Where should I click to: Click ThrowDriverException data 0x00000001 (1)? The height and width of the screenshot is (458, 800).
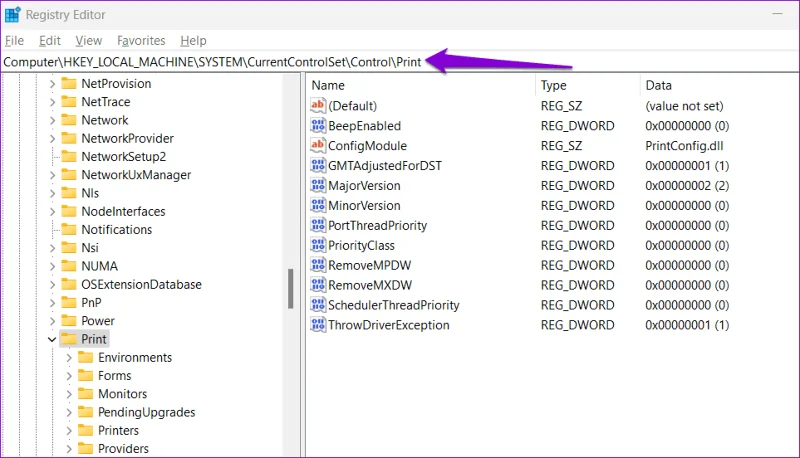point(687,324)
